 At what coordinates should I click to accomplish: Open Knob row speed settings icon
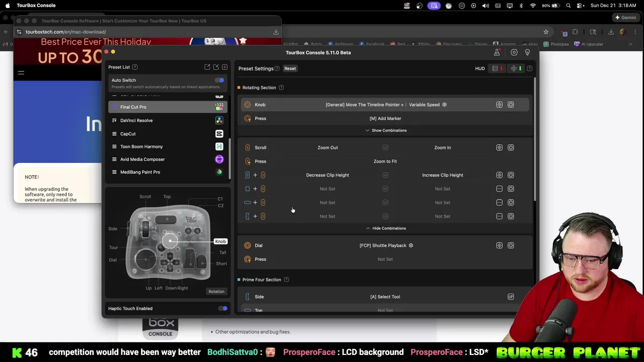511,105
